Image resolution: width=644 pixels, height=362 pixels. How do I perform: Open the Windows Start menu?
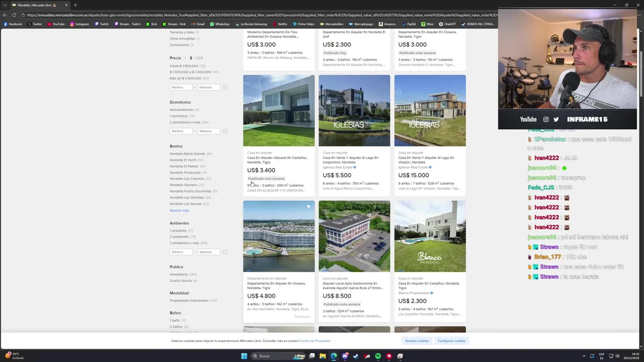click(244, 356)
